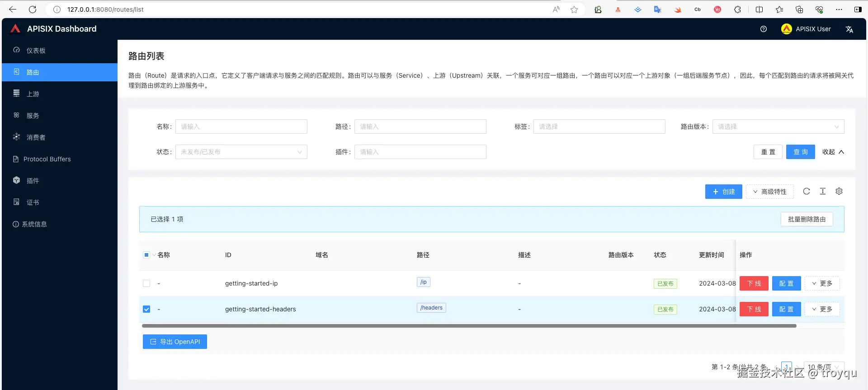Open the help question-mark icon in header

coord(764,29)
